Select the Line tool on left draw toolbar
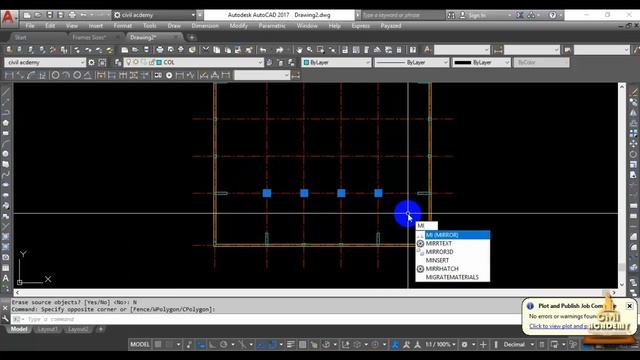The image size is (640, 360). coord(5,91)
